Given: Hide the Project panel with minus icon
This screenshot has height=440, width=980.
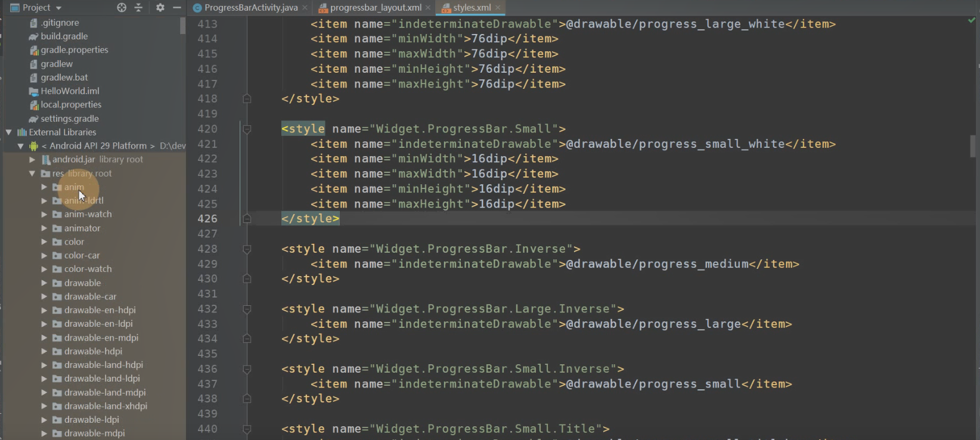Looking at the screenshot, I should pos(176,8).
